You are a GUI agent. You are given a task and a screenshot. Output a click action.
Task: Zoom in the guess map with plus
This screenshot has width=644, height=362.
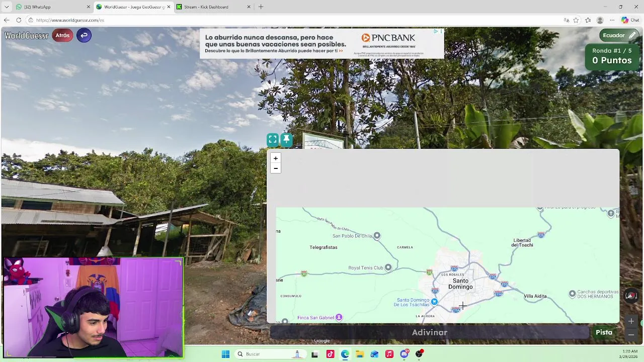(275, 158)
